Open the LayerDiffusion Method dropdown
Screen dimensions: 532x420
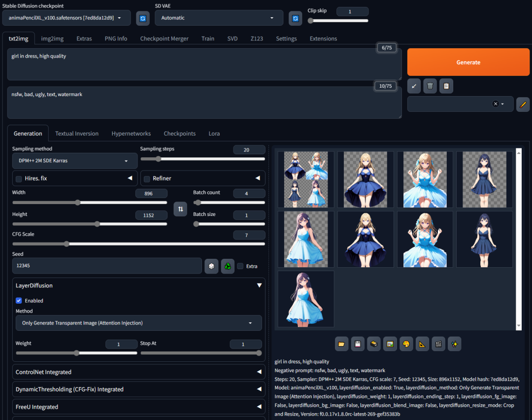pyautogui.click(x=139, y=323)
